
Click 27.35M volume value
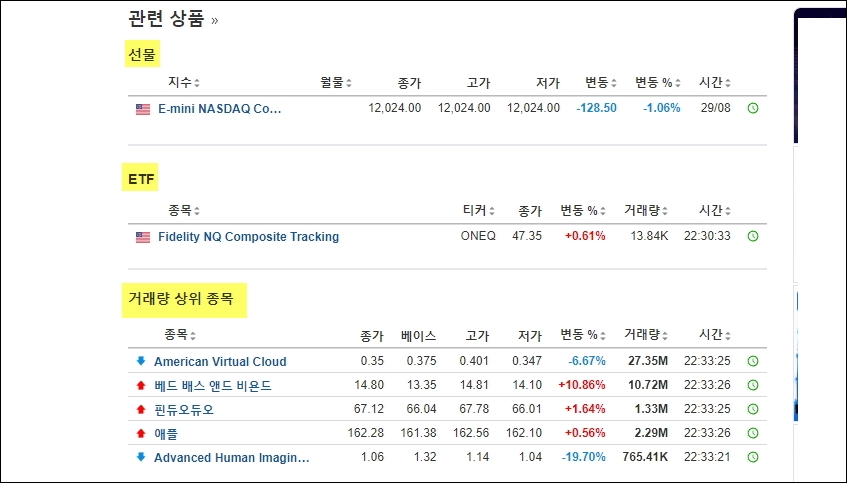coord(648,361)
